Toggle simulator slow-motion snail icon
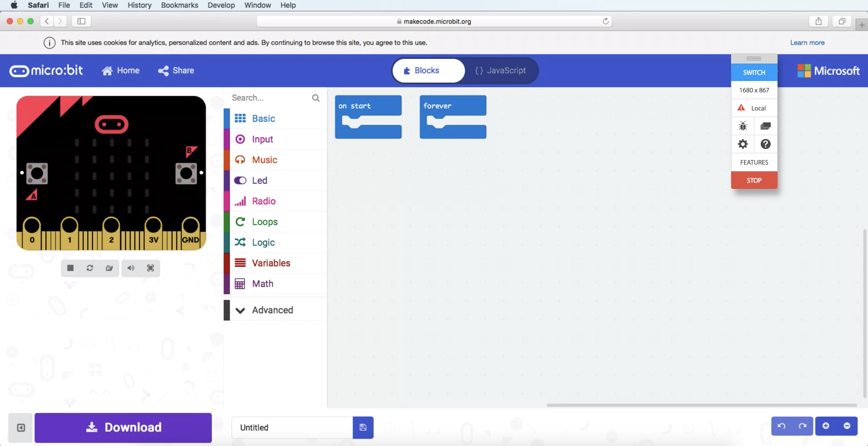868x446 pixels. tap(109, 268)
